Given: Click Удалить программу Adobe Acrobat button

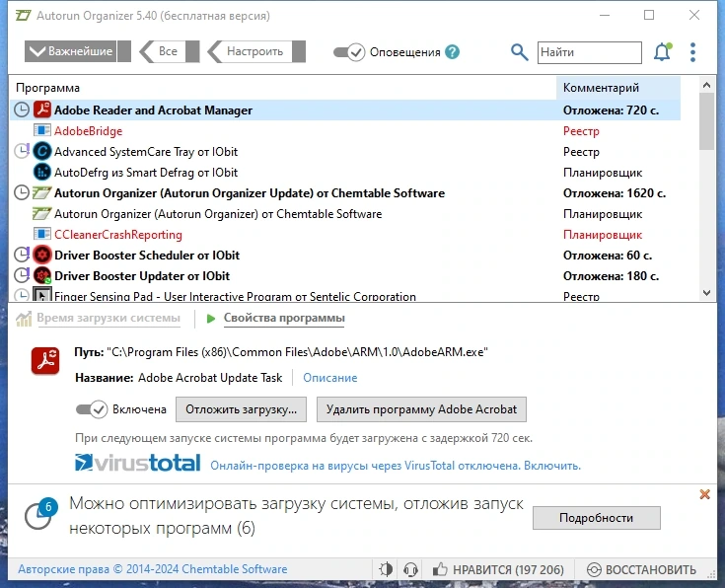Looking at the screenshot, I should (421, 409).
